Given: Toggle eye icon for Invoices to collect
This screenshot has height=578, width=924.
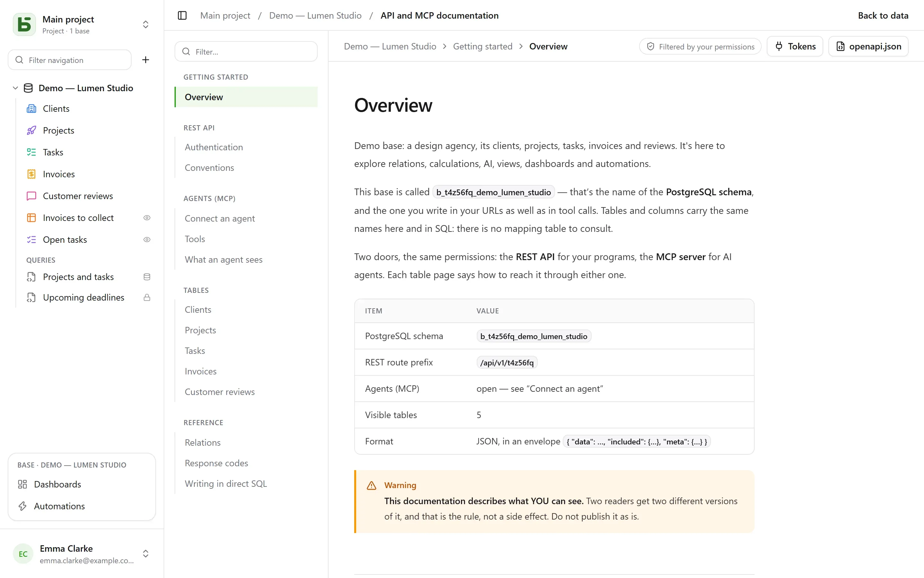Looking at the screenshot, I should (x=147, y=217).
